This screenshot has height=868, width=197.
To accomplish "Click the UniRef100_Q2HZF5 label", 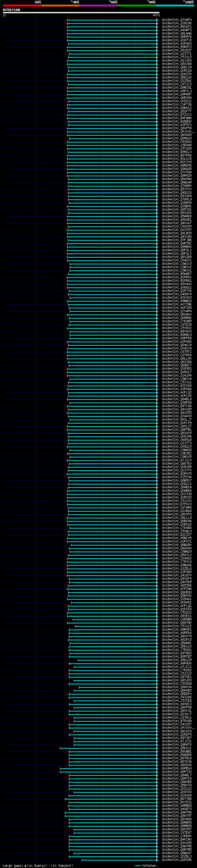I will [x=177, y=735].
